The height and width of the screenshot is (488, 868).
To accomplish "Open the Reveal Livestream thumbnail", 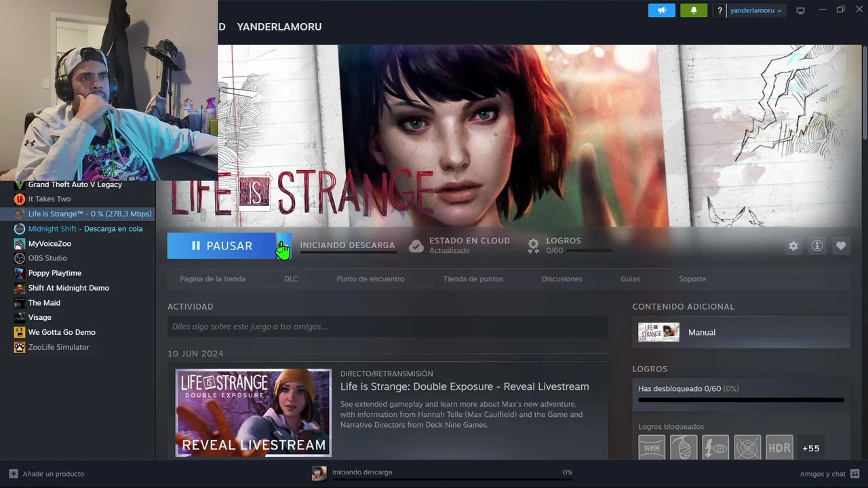I will tap(254, 413).
